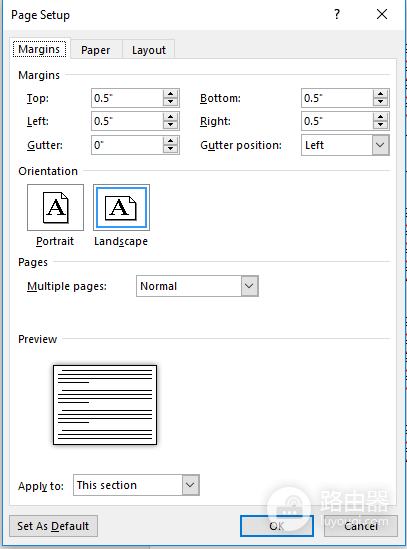Viewport: 407px width, 549px height.
Task: Select the Portrait orientation icon
Action: click(x=55, y=207)
